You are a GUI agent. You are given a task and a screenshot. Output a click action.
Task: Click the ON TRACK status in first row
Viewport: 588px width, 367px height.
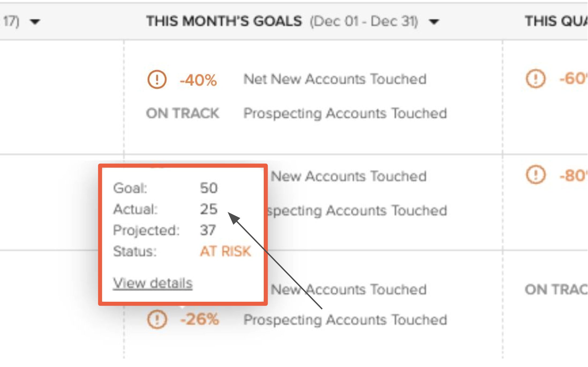[x=182, y=113]
